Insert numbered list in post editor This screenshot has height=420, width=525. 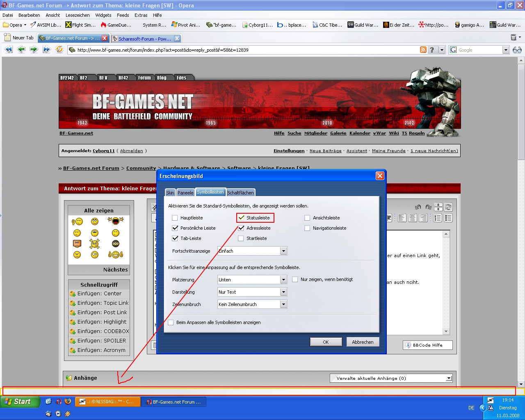[x=438, y=218]
